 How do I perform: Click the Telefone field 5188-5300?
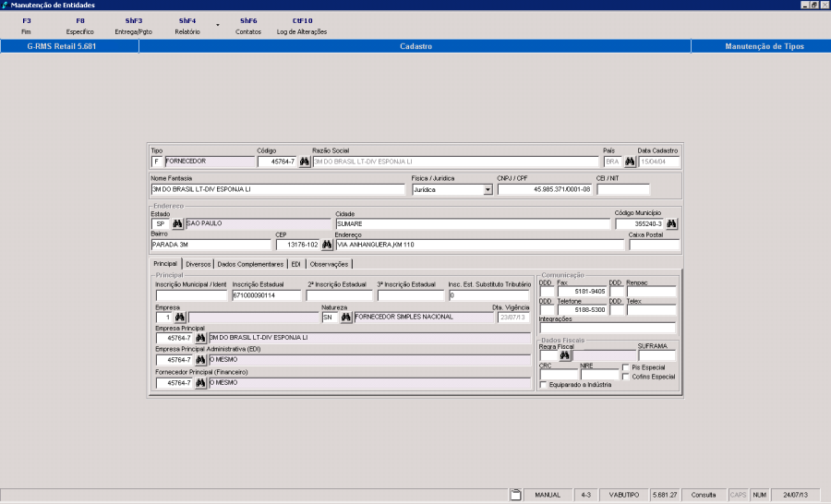click(x=582, y=309)
